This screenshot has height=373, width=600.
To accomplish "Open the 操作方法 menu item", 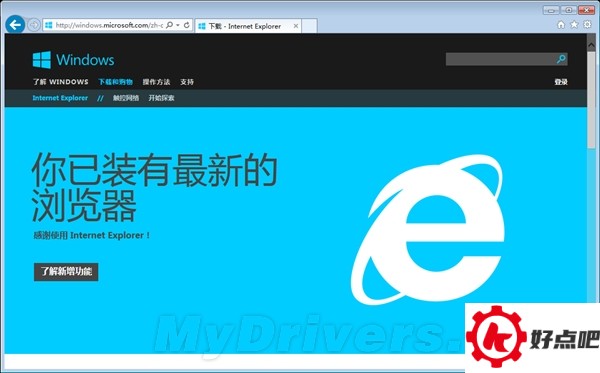I will pos(156,82).
